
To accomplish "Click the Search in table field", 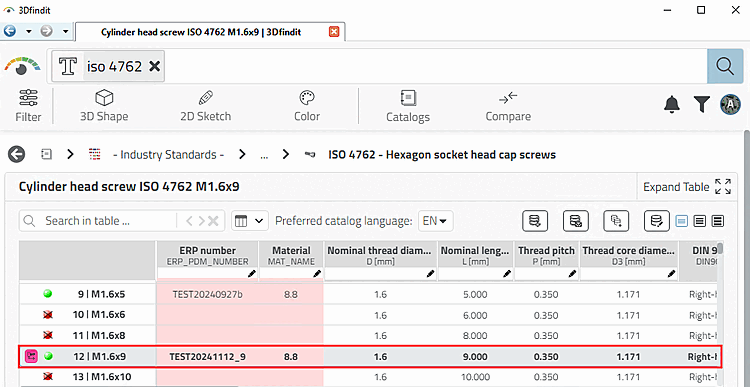I will coord(98,221).
